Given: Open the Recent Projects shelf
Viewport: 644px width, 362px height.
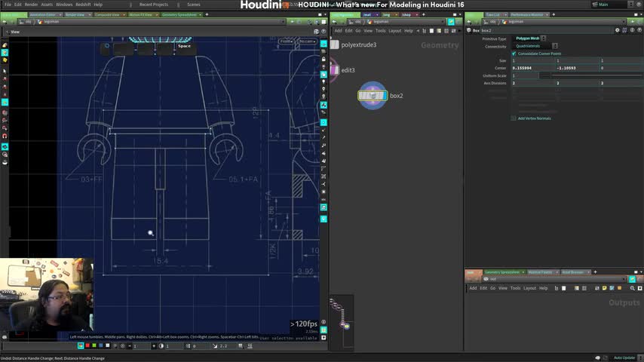Looking at the screenshot, I should pos(154,5).
